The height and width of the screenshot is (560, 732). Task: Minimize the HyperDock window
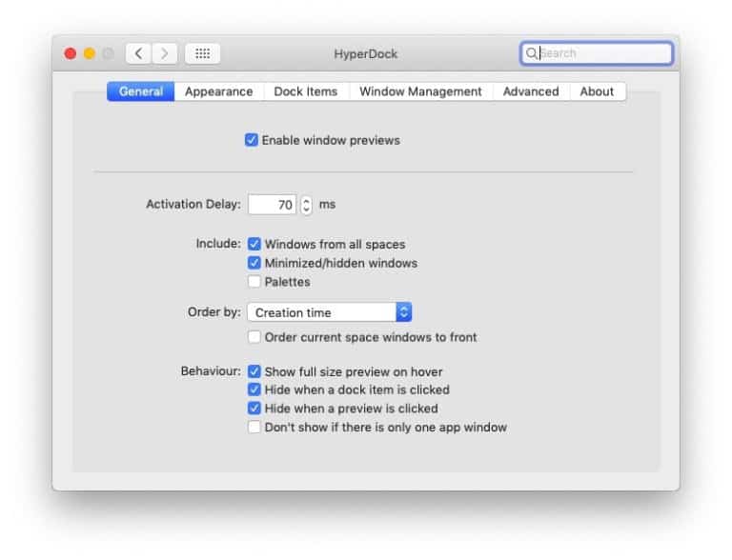(90, 53)
